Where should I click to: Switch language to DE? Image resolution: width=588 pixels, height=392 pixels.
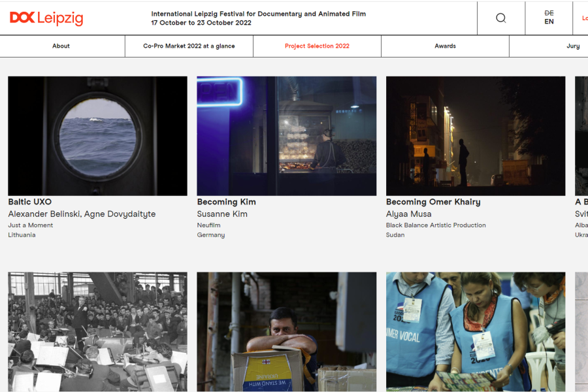pyautogui.click(x=549, y=13)
